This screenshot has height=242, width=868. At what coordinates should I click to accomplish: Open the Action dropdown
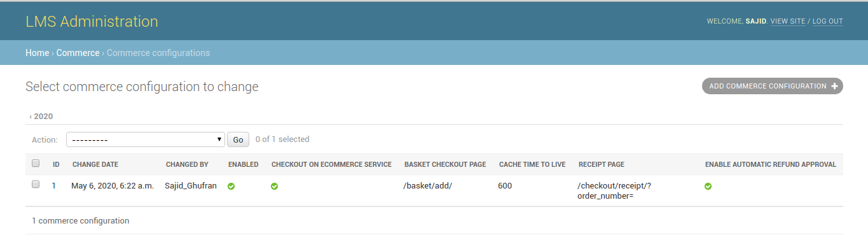click(145, 139)
